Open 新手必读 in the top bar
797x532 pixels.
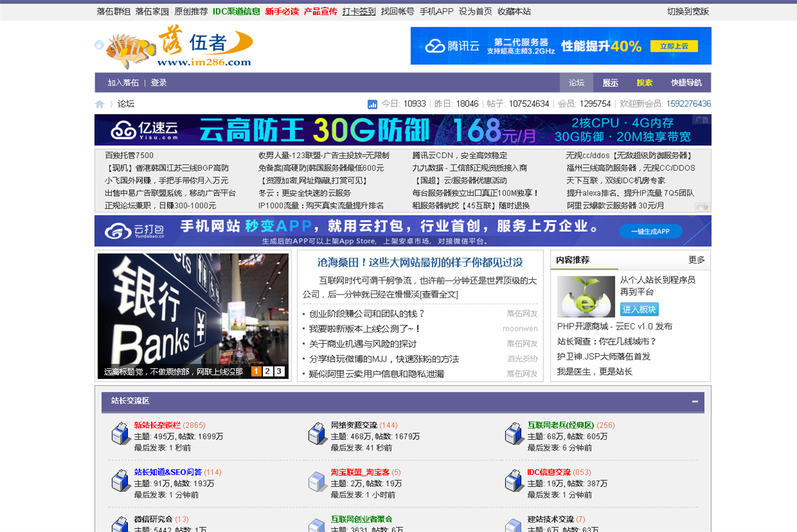coord(282,11)
